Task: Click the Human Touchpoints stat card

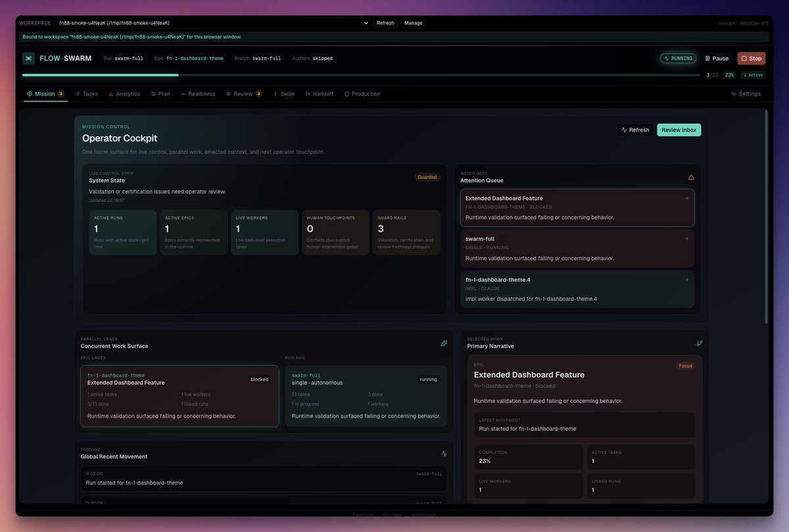Action: 336,233
